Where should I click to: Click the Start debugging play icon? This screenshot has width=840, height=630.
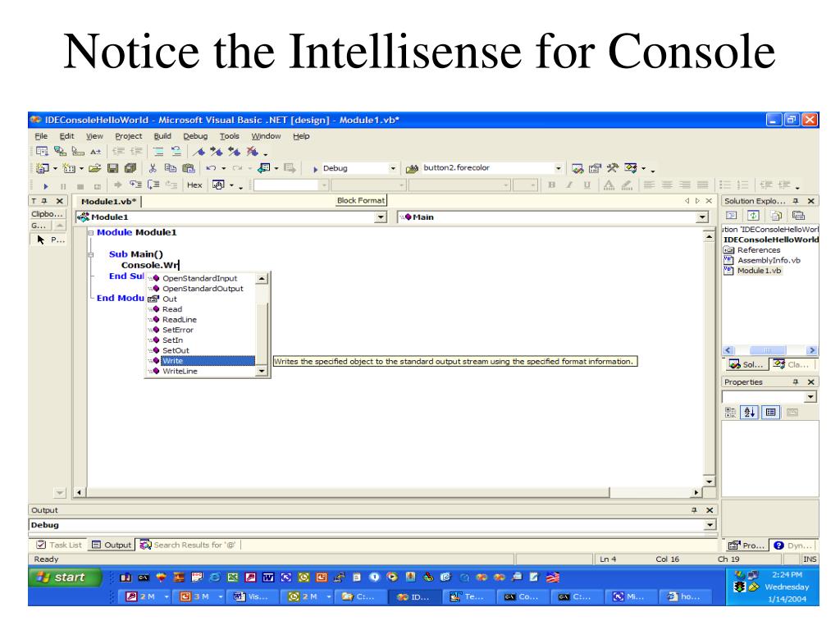tap(46, 186)
